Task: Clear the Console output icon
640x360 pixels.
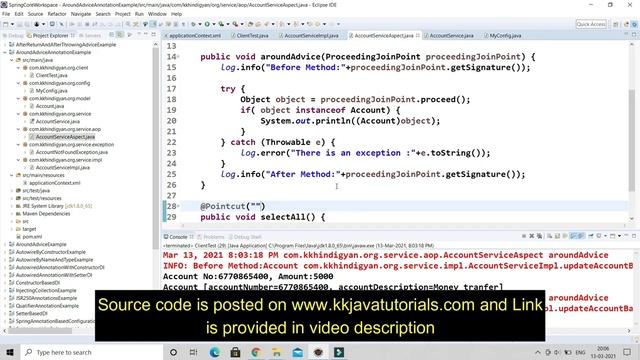Action: pyautogui.click(x=549, y=236)
